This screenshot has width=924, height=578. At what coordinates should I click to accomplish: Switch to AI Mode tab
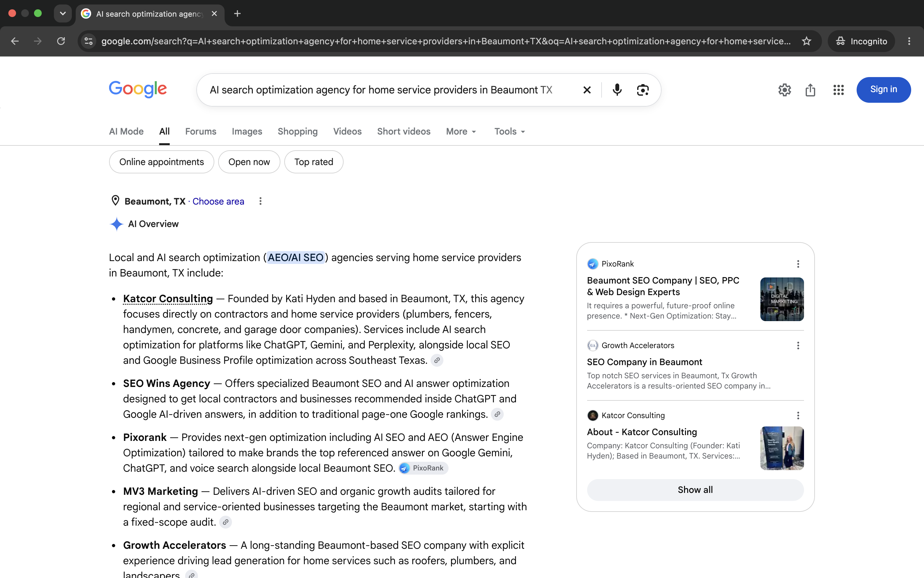click(x=126, y=132)
